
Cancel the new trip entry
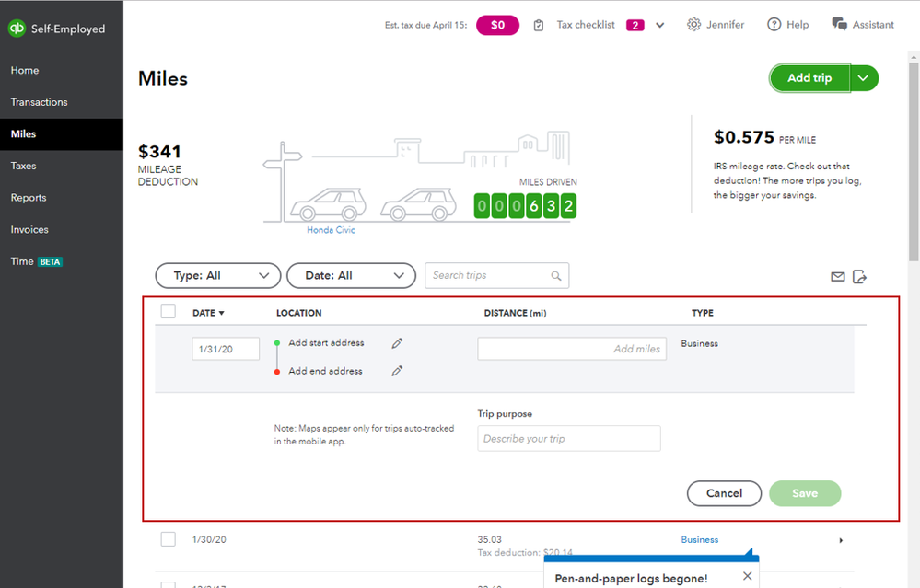[x=724, y=493]
